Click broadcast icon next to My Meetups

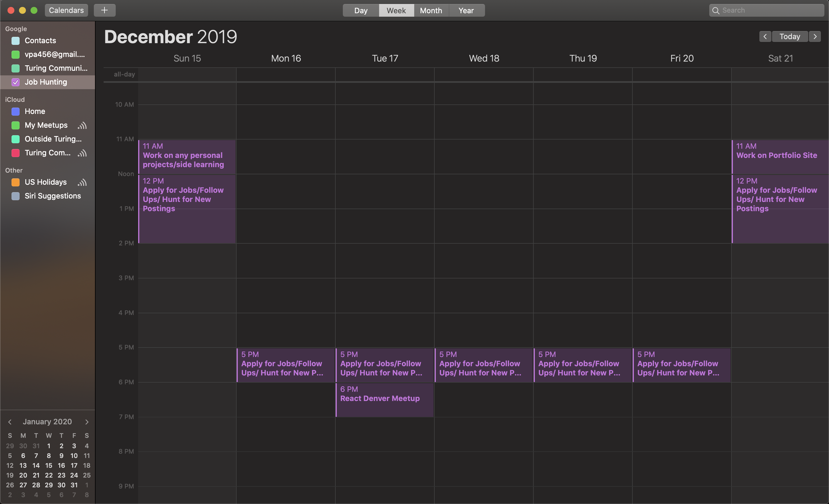pyautogui.click(x=82, y=125)
